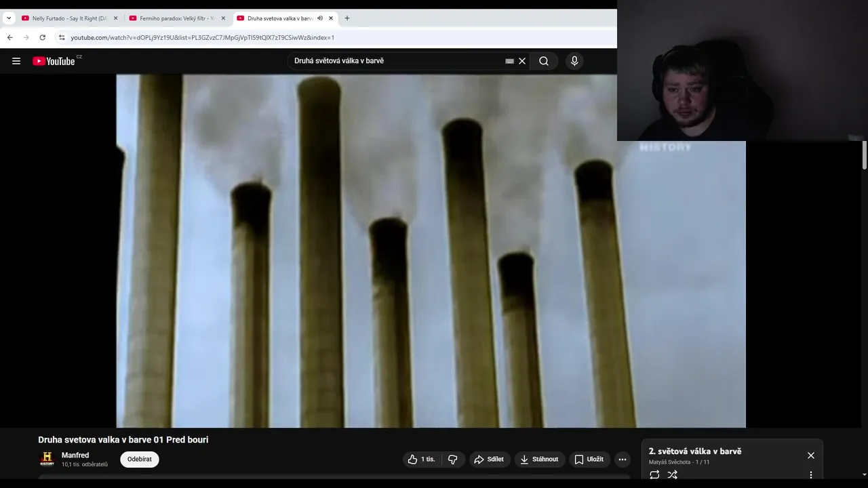Reload the page
Screen dimensions: 868x488
point(42,37)
